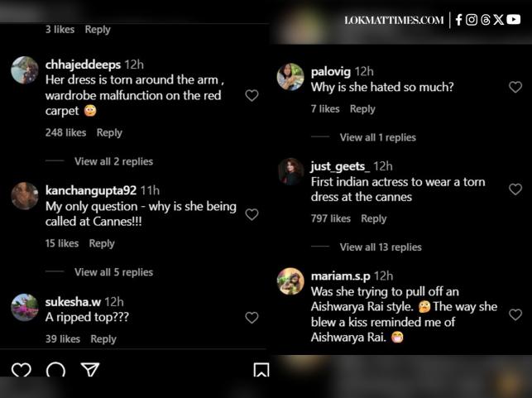Image resolution: width=532 pixels, height=398 pixels.
Task: Expand all 5 replies under kanchangupta92
Action: (113, 271)
